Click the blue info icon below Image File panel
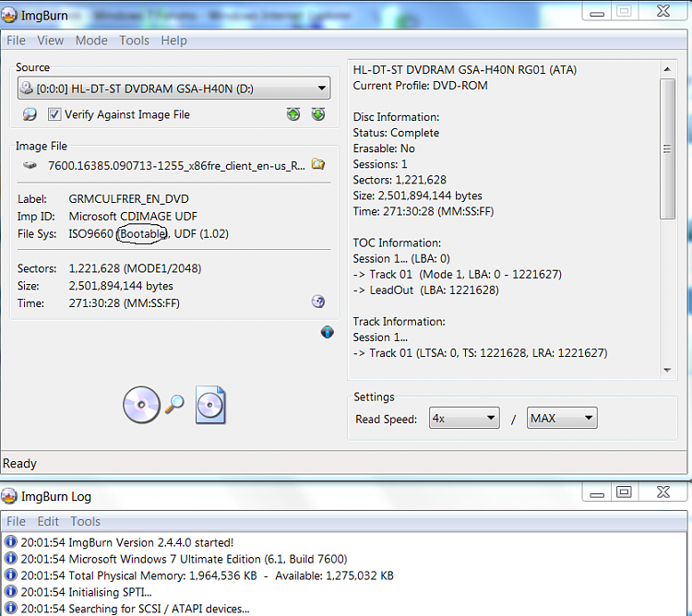The image size is (692, 616). (327, 332)
